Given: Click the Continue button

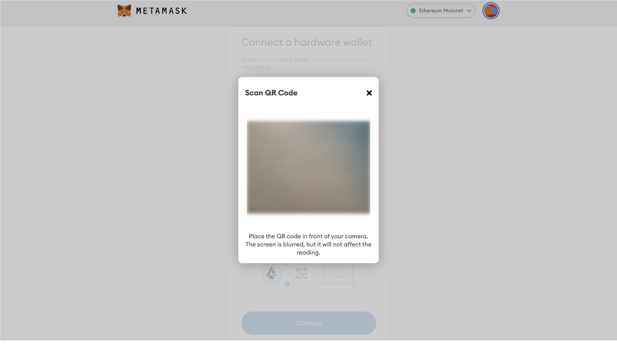Looking at the screenshot, I should pyautogui.click(x=308, y=323).
